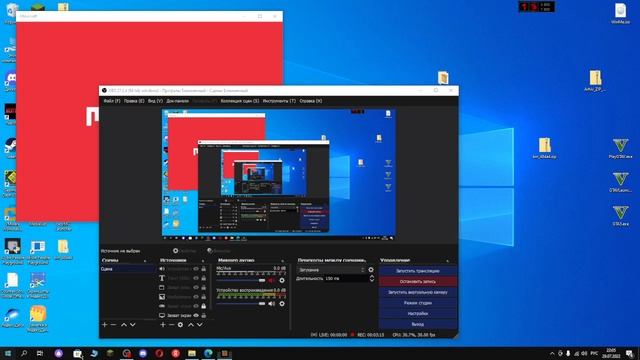Select the window capture source icon
Viewport: 640px width, 360px height.
tap(162, 287)
